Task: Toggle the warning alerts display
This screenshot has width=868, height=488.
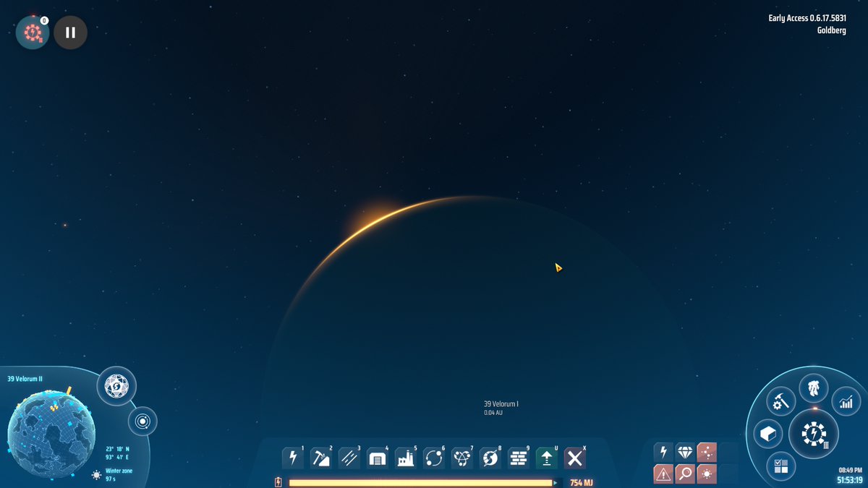Action: pyautogui.click(x=664, y=474)
